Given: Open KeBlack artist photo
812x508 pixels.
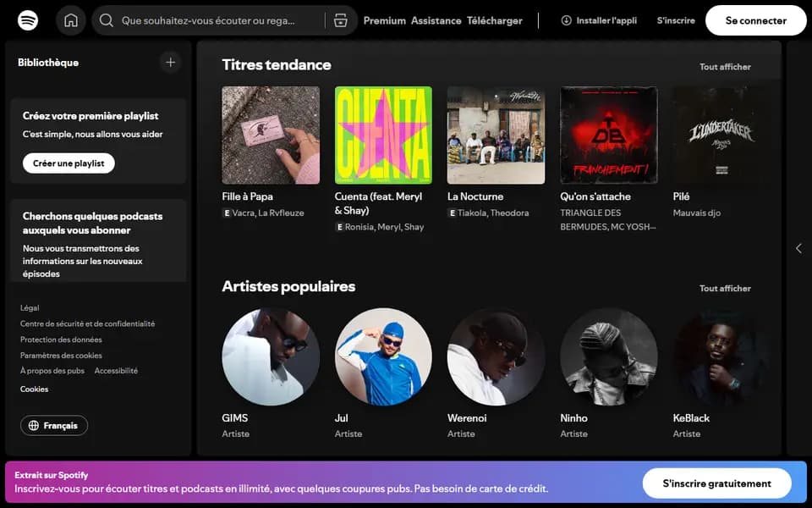Looking at the screenshot, I should click(721, 356).
